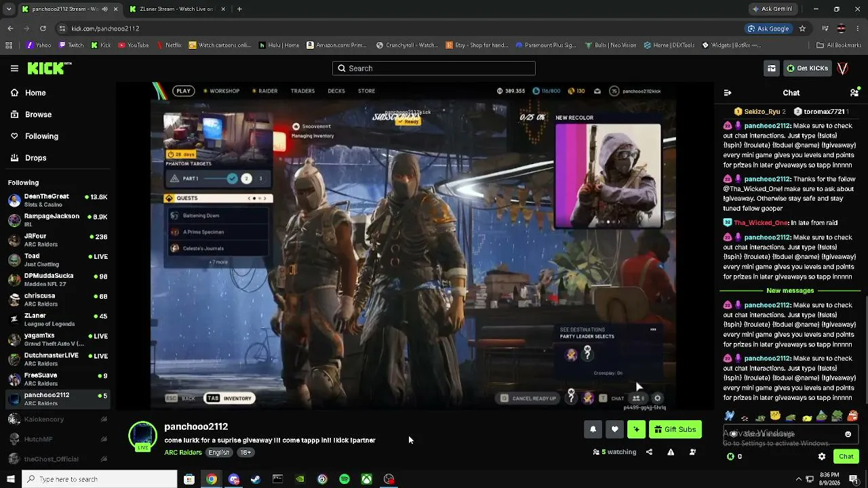Image resolution: width=868 pixels, height=488 pixels.
Task: Open the media controls icon in Chrome toolbar
Action: tap(825, 28)
